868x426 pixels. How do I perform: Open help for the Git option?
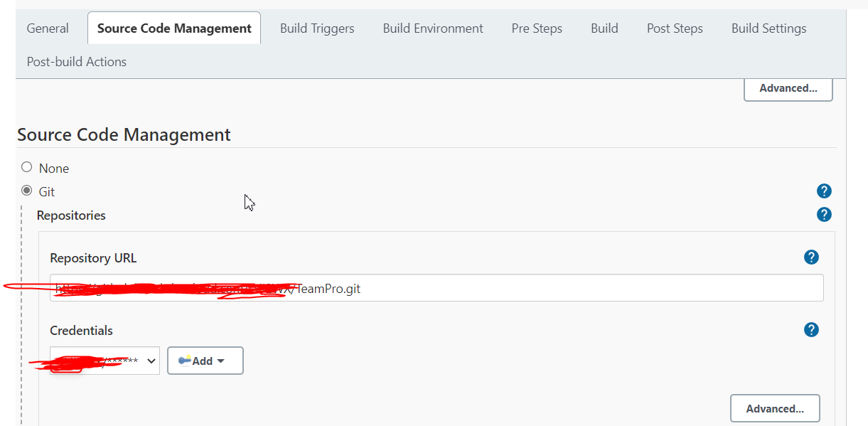[824, 191]
